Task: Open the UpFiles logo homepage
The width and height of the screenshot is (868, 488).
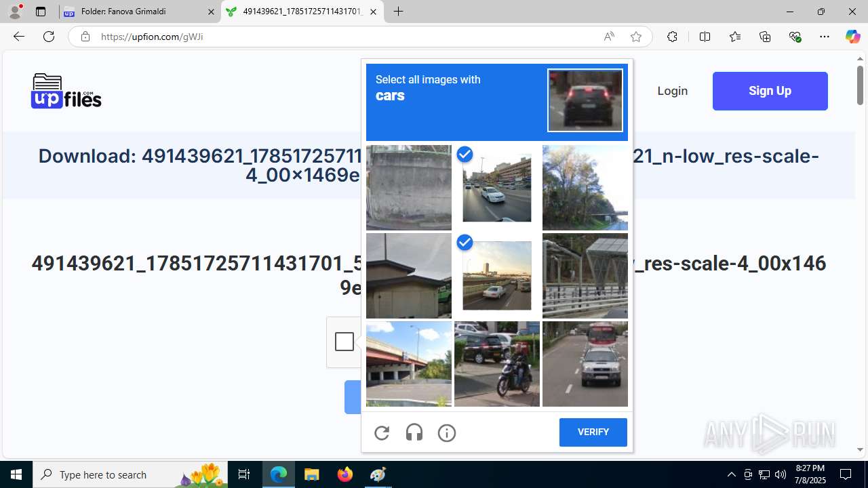Action: click(x=66, y=91)
